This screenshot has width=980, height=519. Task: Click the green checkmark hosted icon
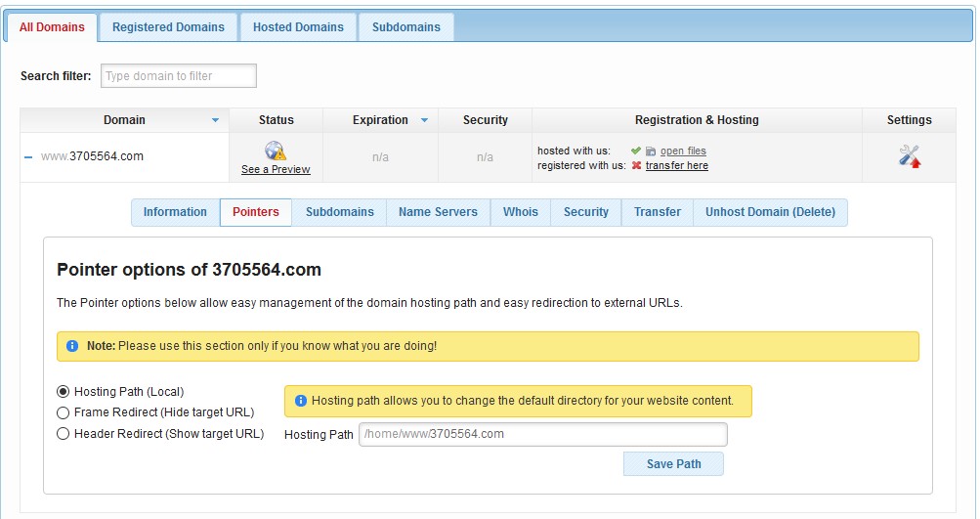(x=636, y=151)
